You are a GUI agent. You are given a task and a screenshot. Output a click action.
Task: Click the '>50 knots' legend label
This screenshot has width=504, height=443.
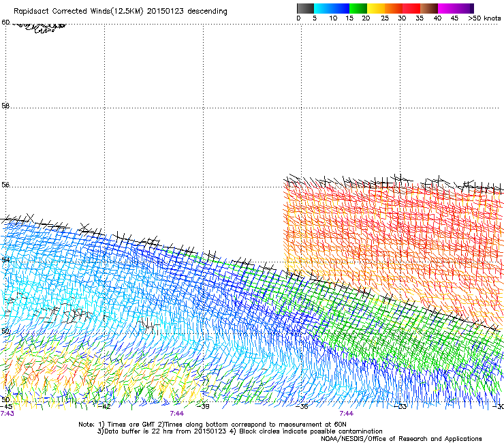484,18
